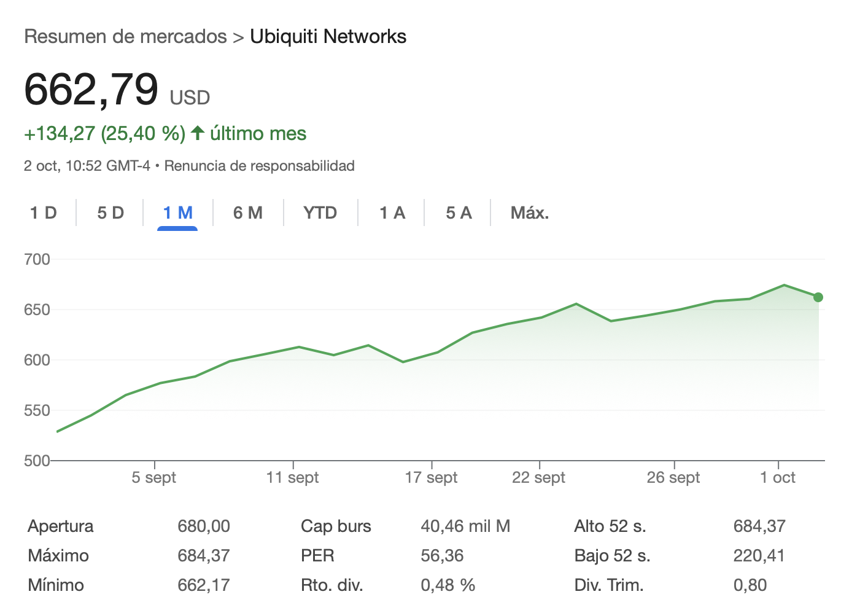Switch to the 5 D chart view

(110, 213)
